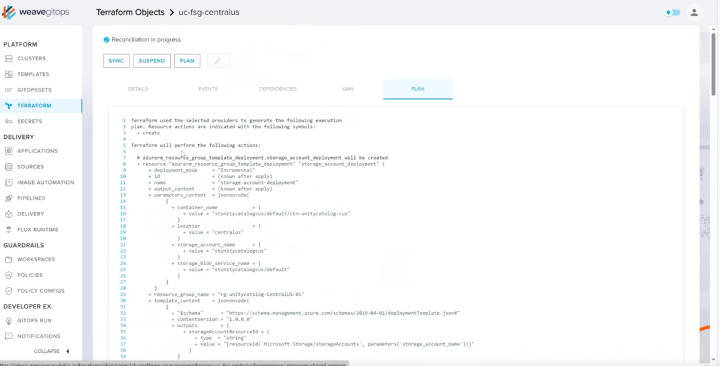Click plan line value "centralus"
Screen dimensions: 720x366
(213, 232)
